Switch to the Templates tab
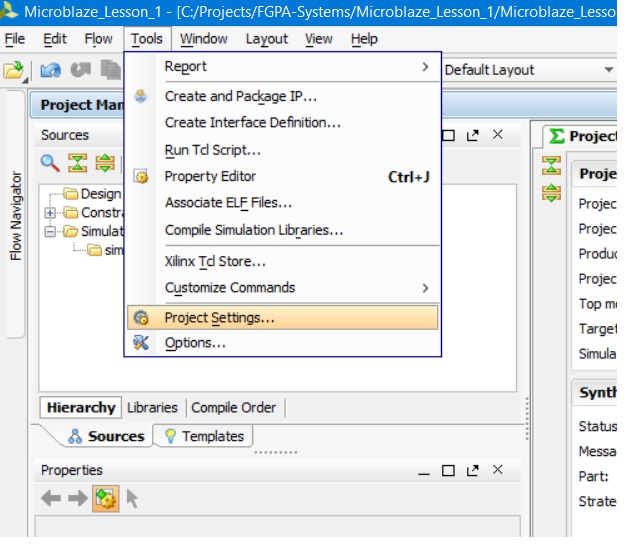The height and width of the screenshot is (546, 628). click(x=203, y=436)
